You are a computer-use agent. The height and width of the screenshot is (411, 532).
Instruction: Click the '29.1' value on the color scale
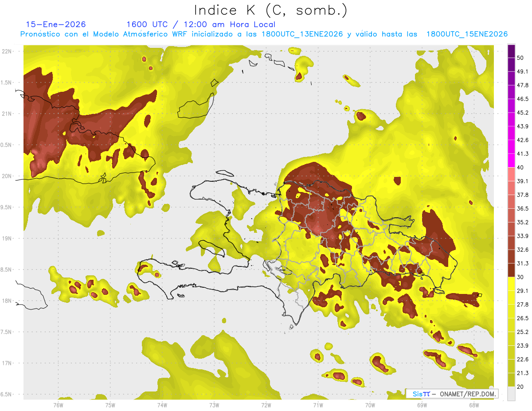coord(522,291)
